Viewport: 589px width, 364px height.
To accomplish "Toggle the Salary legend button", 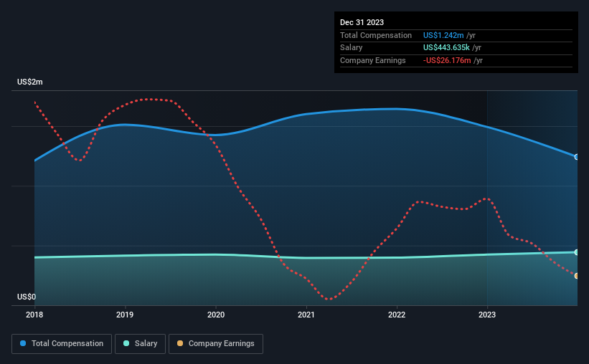I will [x=140, y=344].
